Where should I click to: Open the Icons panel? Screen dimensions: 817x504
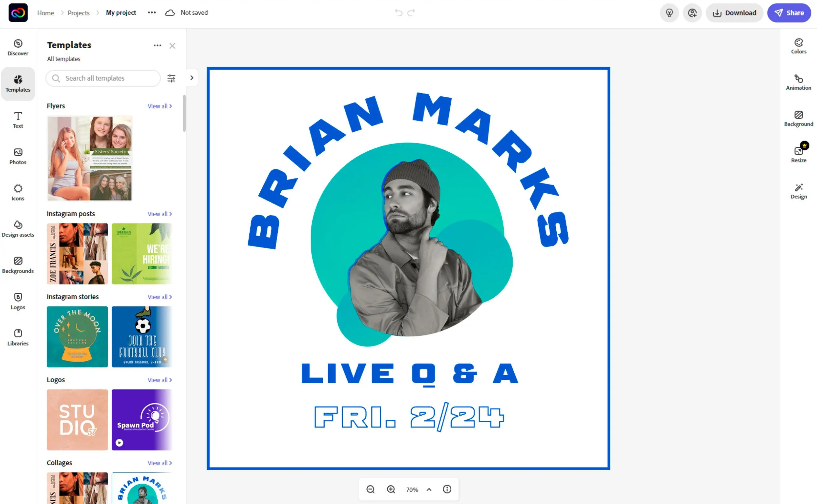[18, 192]
